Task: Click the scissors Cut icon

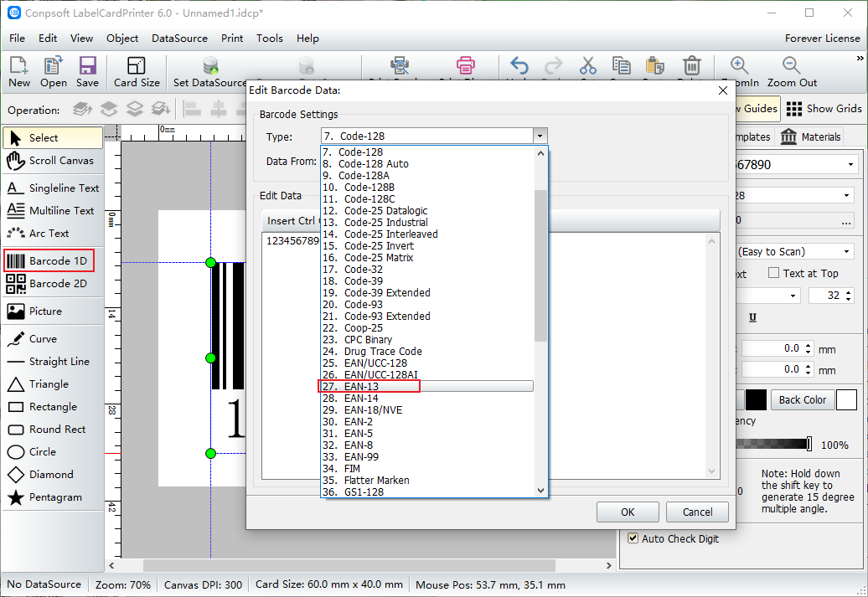Action: point(588,66)
